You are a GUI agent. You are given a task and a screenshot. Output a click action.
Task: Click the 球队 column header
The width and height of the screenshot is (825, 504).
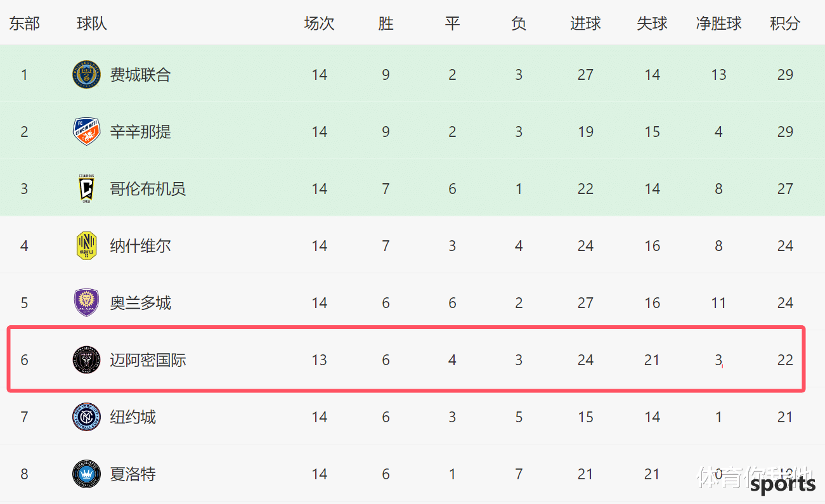point(92,23)
